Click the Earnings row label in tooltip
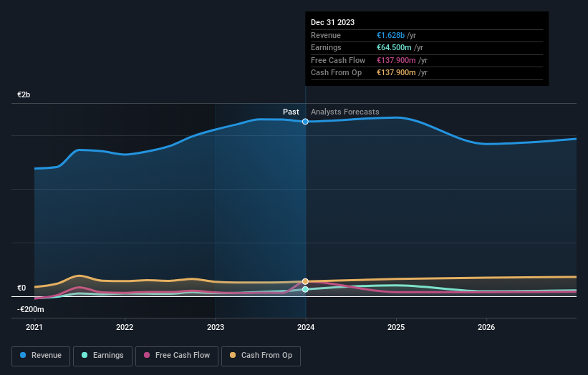This screenshot has height=375, width=588. coord(327,47)
